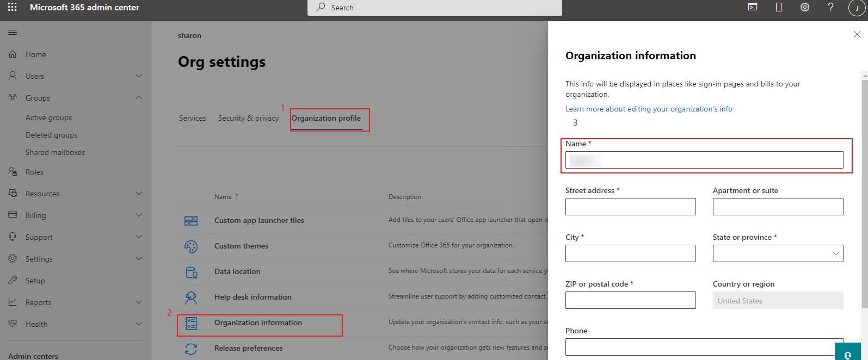Open Deleted groups in sidebar
868x360 pixels.
click(51, 135)
